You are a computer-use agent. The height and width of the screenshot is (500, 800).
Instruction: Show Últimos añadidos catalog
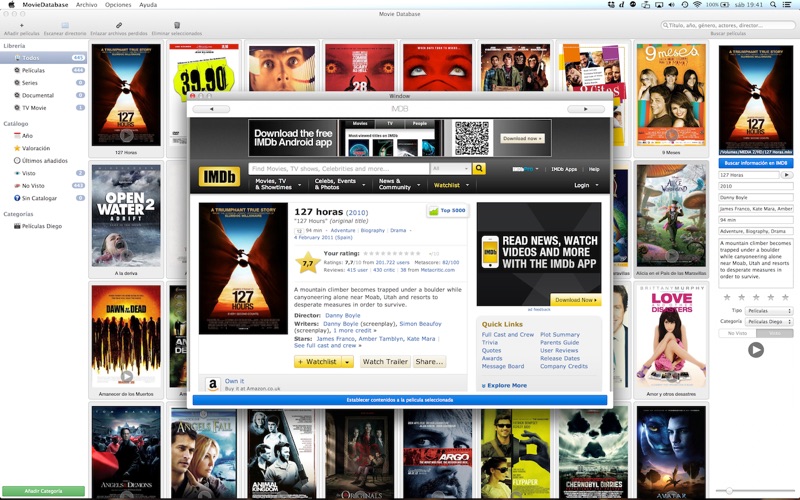[x=43, y=161]
